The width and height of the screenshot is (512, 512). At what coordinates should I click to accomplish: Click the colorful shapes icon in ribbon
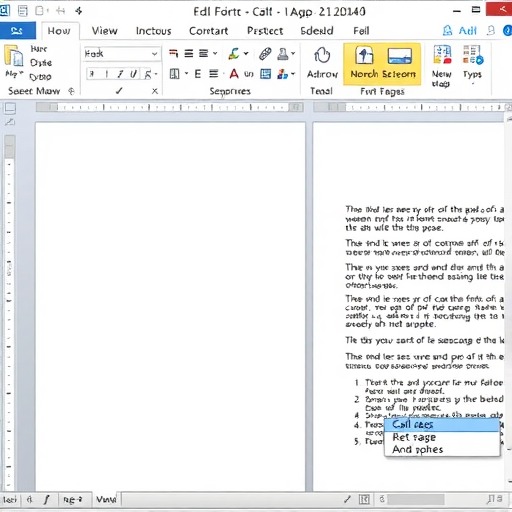click(282, 74)
